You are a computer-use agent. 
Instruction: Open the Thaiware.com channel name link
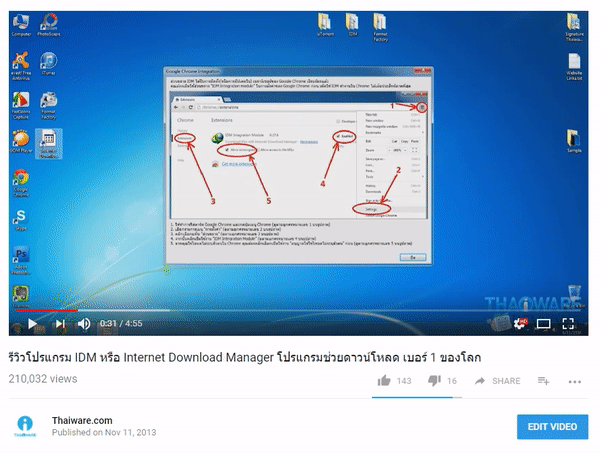coord(82,420)
